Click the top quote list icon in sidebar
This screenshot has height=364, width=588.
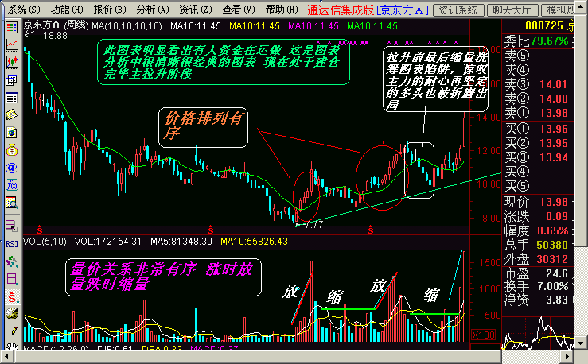(x=11, y=27)
